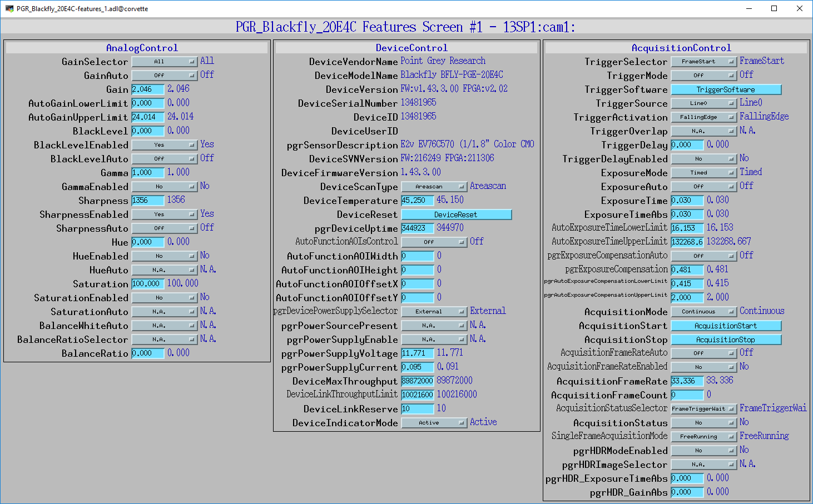
Task: Click the Sharpness input field
Action: [148, 201]
